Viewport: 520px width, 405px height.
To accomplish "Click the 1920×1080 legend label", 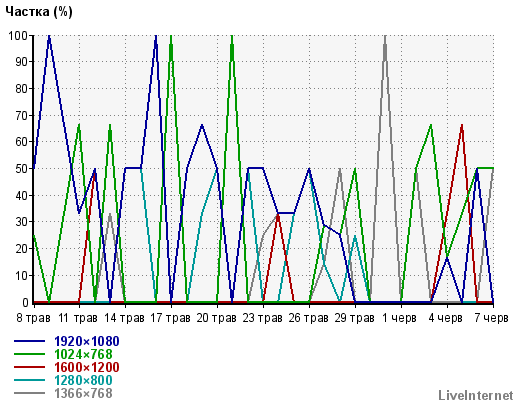I will [x=87, y=341].
